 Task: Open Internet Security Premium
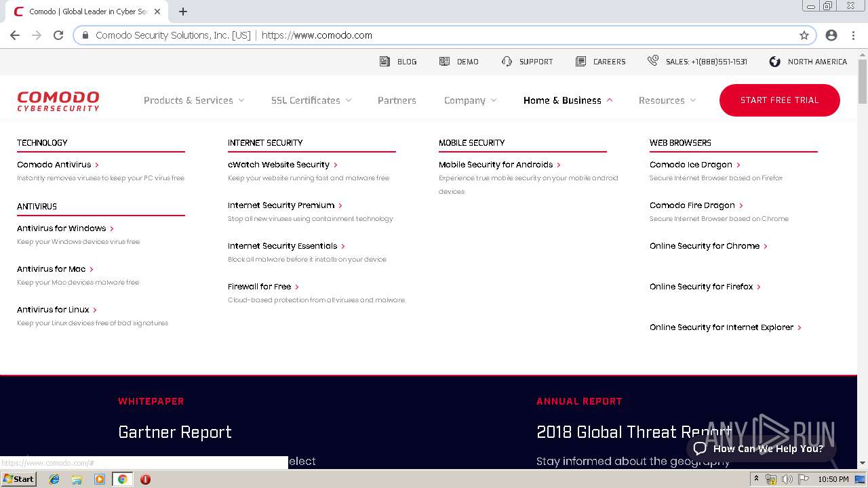click(285, 205)
